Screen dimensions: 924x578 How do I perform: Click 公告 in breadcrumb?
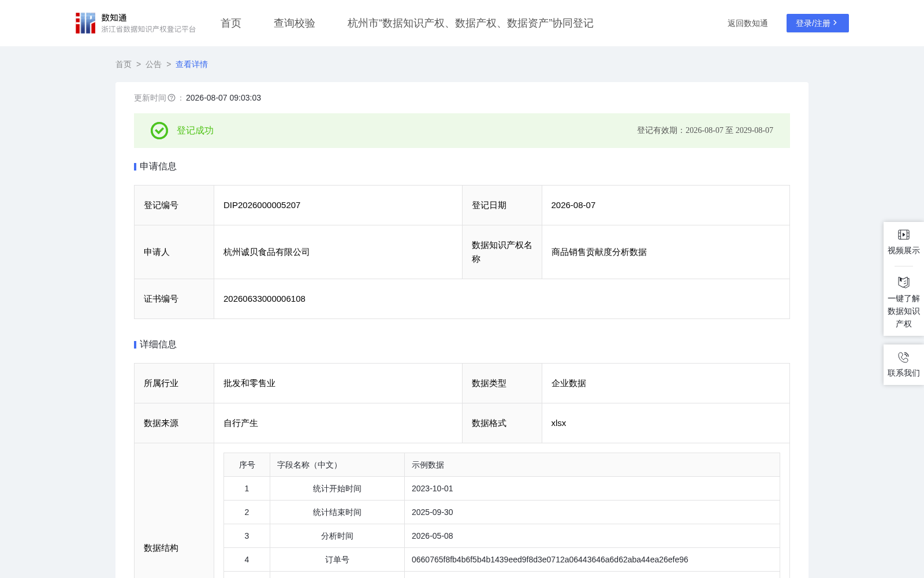pyautogui.click(x=154, y=64)
